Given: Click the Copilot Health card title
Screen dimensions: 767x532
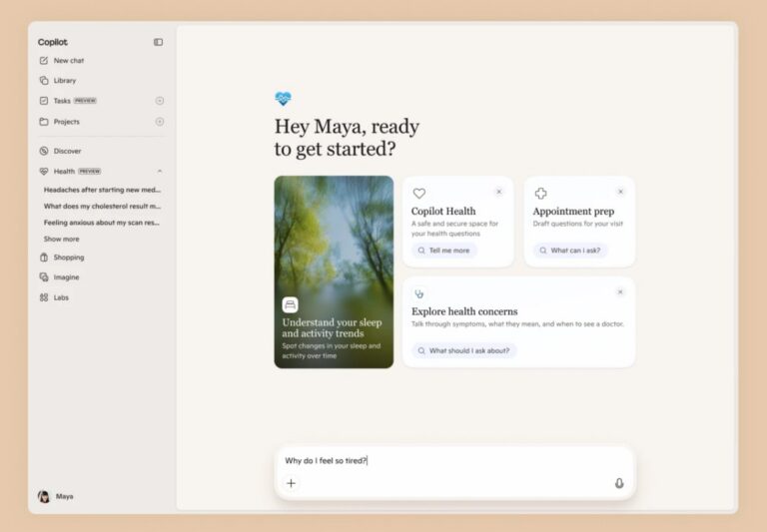Looking at the screenshot, I should tap(443, 212).
